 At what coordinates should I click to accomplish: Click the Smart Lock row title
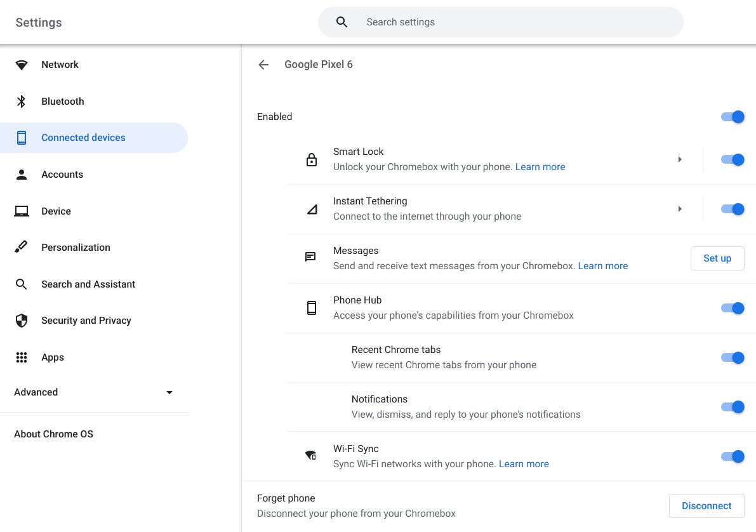[358, 152]
